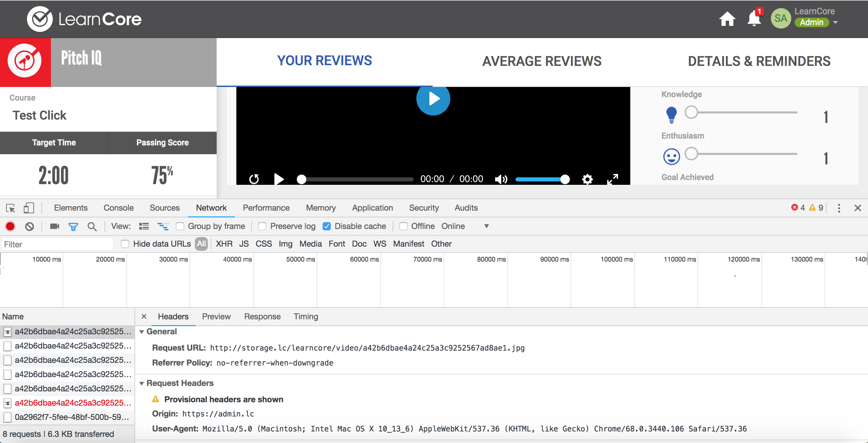
Task: Click the home icon in header
Action: coord(727,19)
